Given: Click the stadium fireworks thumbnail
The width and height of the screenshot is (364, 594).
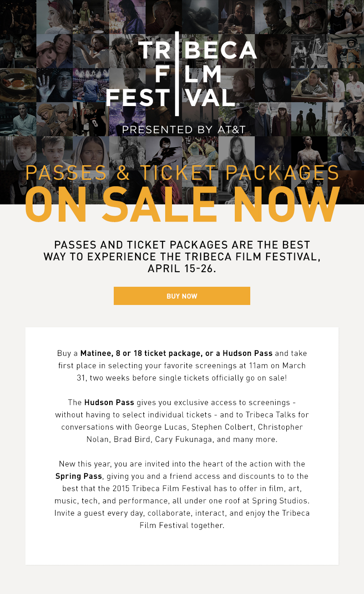Looking at the screenshot, I should pyautogui.click(x=90, y=85).
